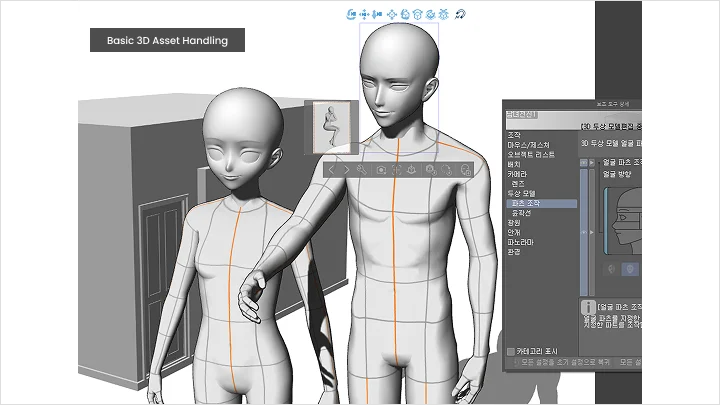The width and height of the screenshot is (720, 405).
Task: Toggle the right highlighted icon below face preview
Action: coord(629,268)
